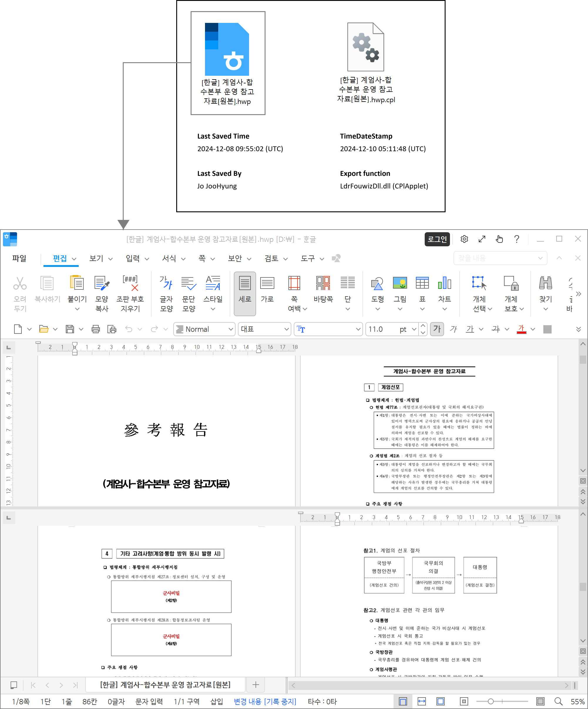Click the Remove Field Codes (조판 부호 지우기) icon
Viewport: 588px width, 709px height.
pos(130,283)
